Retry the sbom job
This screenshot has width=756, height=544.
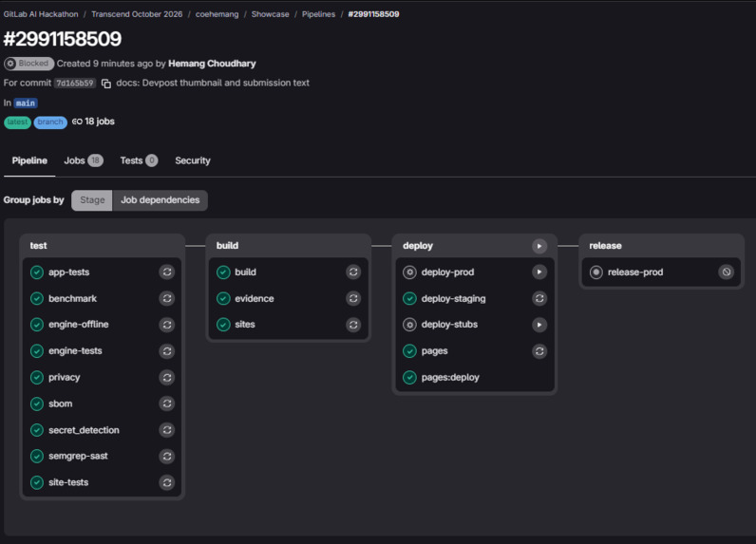[167, 403]
